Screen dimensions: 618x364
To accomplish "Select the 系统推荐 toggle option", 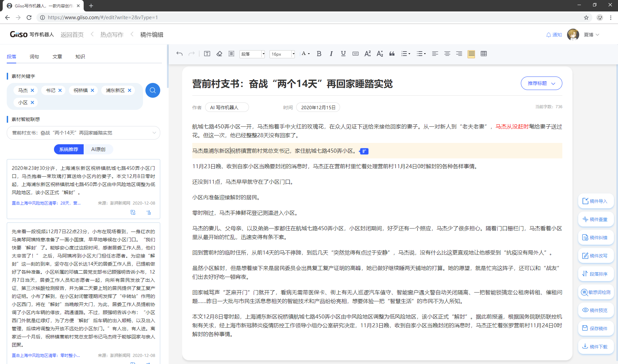I will click(69, 149).
